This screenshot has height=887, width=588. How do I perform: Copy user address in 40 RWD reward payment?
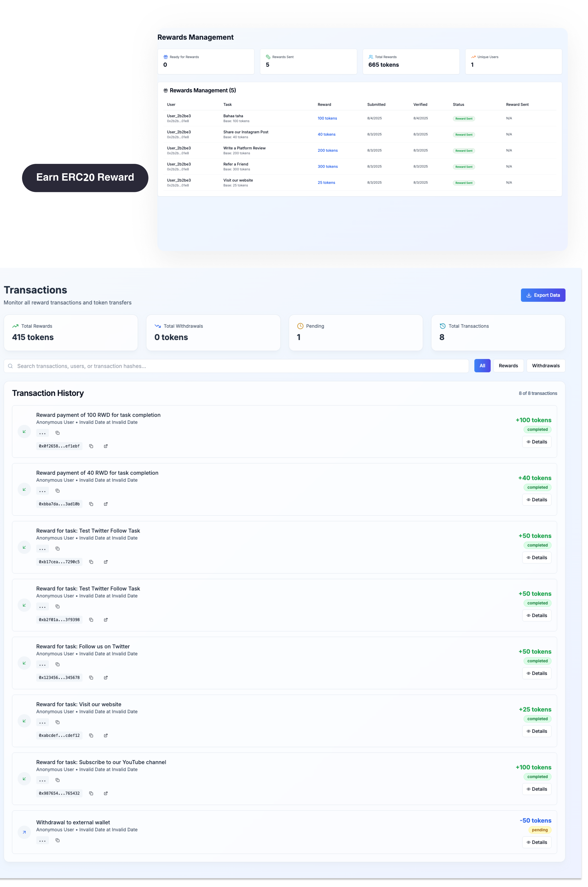tap(57, 491)
